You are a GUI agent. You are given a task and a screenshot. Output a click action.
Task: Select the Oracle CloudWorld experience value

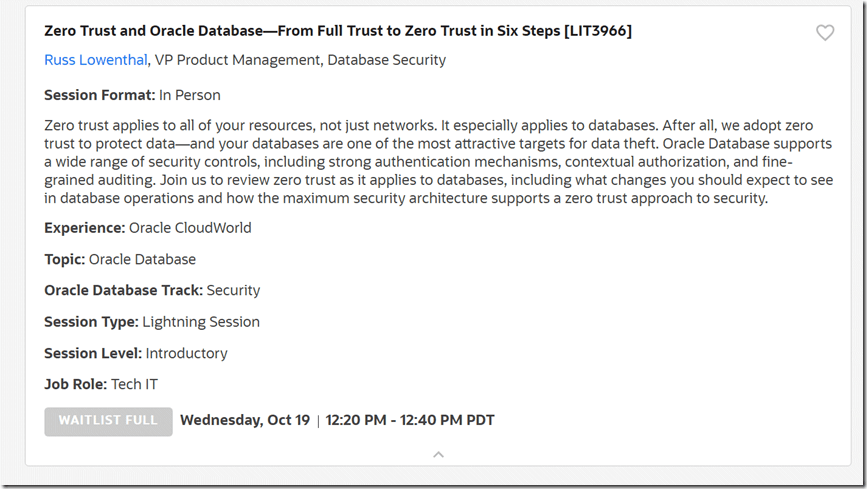pyautogui.click(x=190, y=227)
